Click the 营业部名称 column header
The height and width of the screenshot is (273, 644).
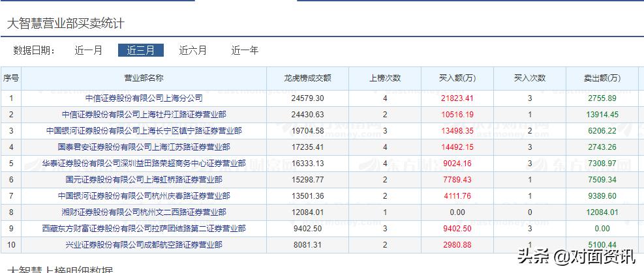[144, 78]
